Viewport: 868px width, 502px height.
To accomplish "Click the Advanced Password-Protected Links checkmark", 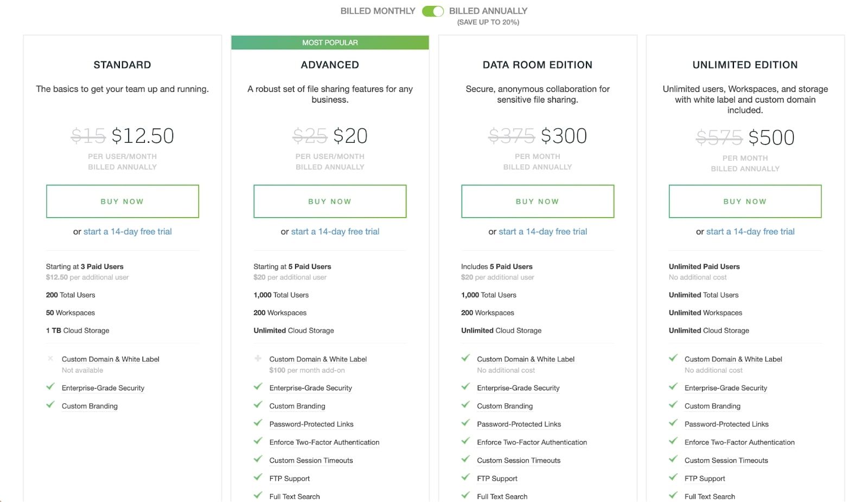I will pyautogui.click(x=258, y=423).
